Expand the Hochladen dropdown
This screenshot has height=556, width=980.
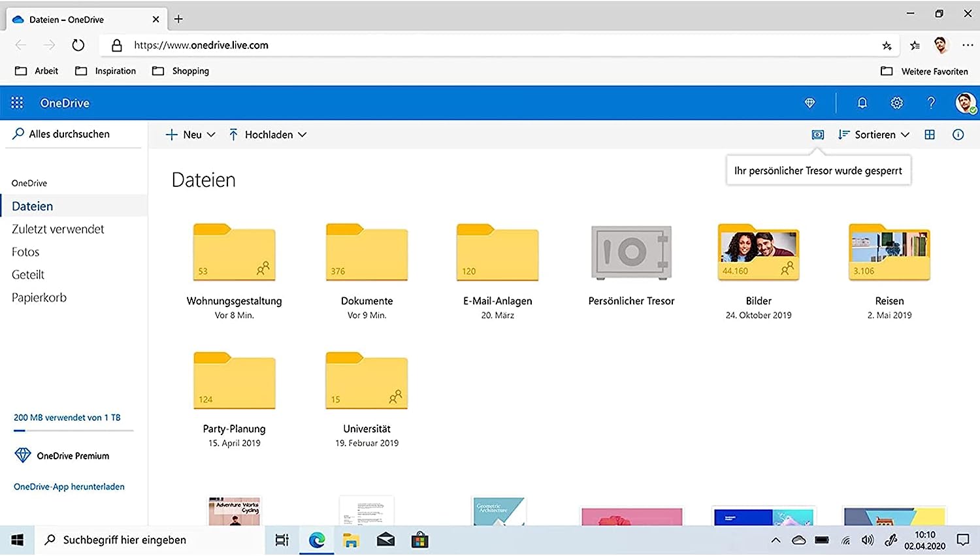tap(268, 135)
